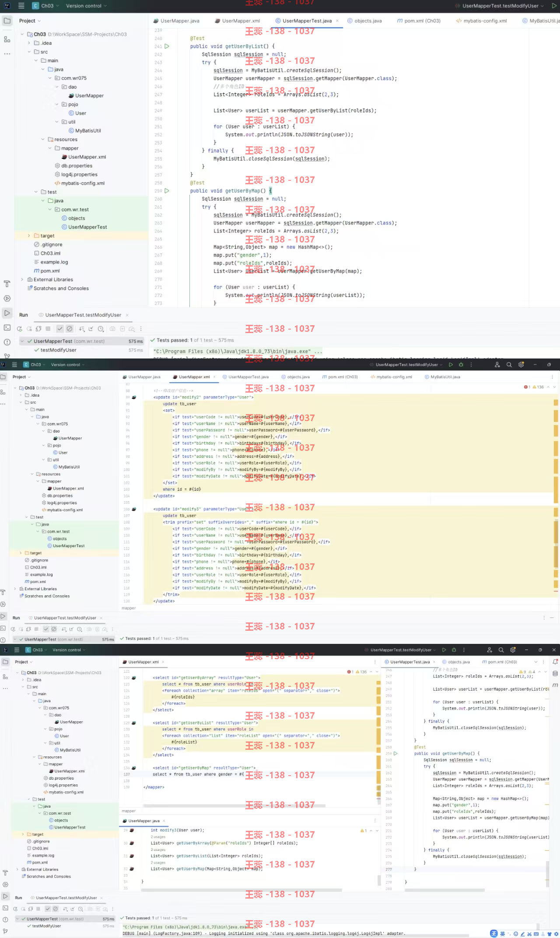The image size is (560, 938).
Task: Close UserMapperTest.java tab in top window
Action: point(338,21)
